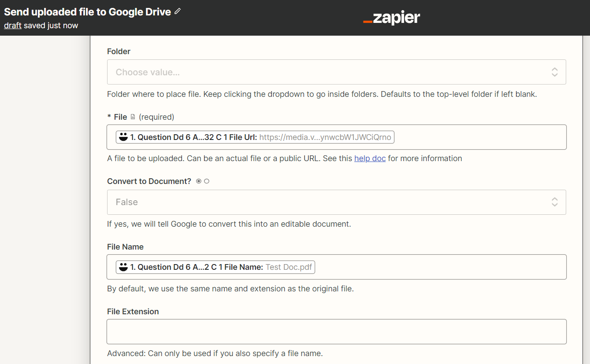590x364 pixels.
Task: Click the Zap title 'Send uploaded file to Google Drive'
Action: pos(88,12)
